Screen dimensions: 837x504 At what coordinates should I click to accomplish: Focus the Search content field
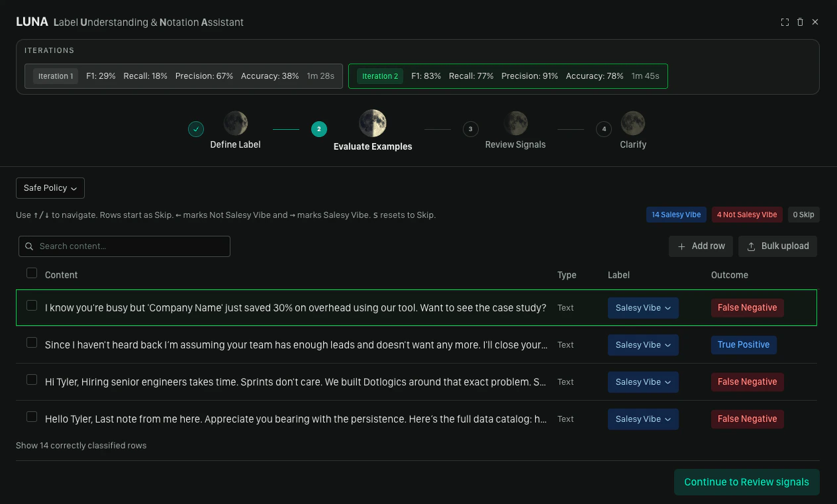(x=124, y=246)
